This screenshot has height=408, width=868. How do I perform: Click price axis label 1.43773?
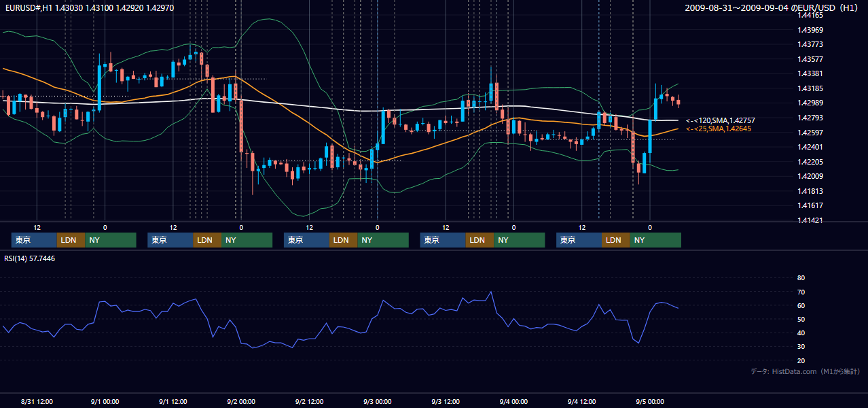pyautogui.click(x=810, y=44)
